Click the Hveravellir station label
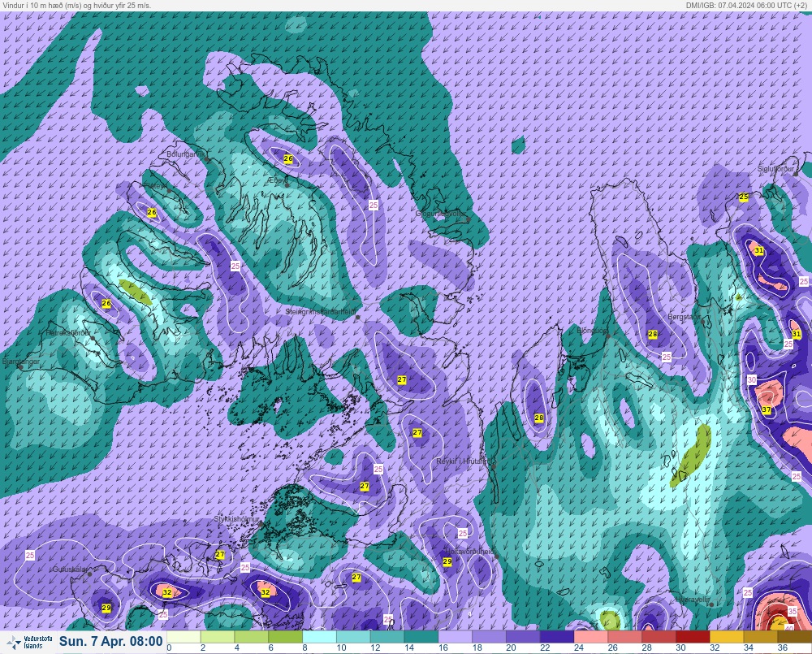The width and height of the screenshot is (812, 654). coord(693,600)
